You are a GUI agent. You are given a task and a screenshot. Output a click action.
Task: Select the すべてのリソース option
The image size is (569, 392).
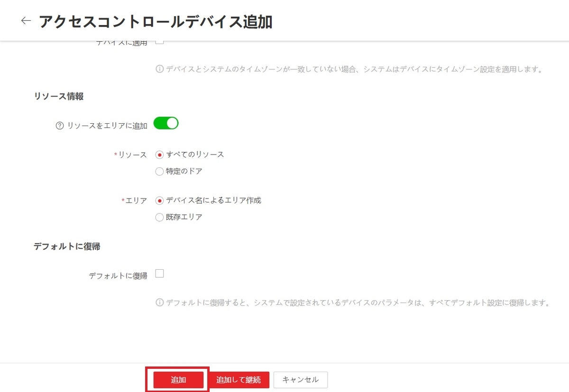point(159,154)
